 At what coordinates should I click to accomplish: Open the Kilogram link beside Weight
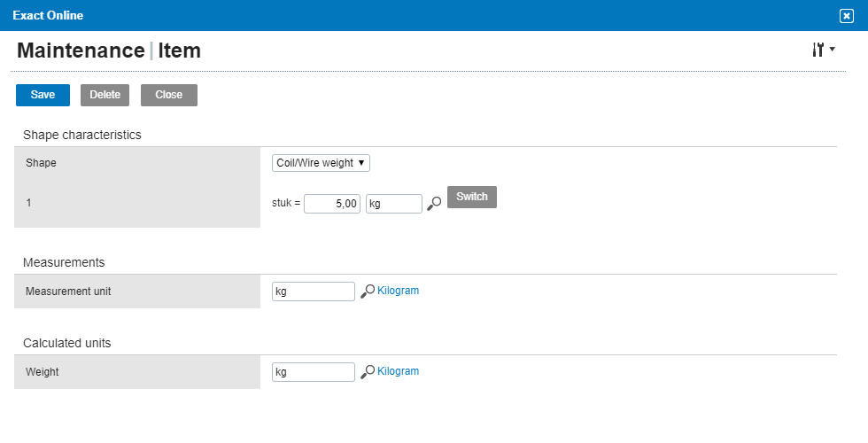[x=398, y=371]
